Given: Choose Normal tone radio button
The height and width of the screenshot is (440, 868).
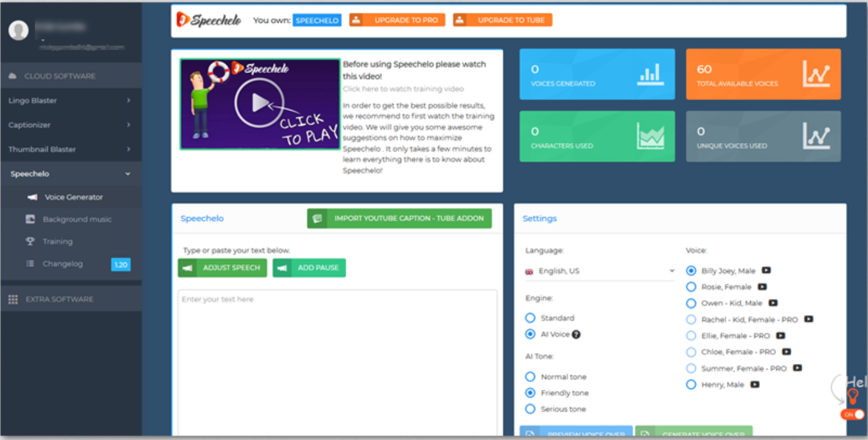Looking at the screenshot, I should [530, 377].
